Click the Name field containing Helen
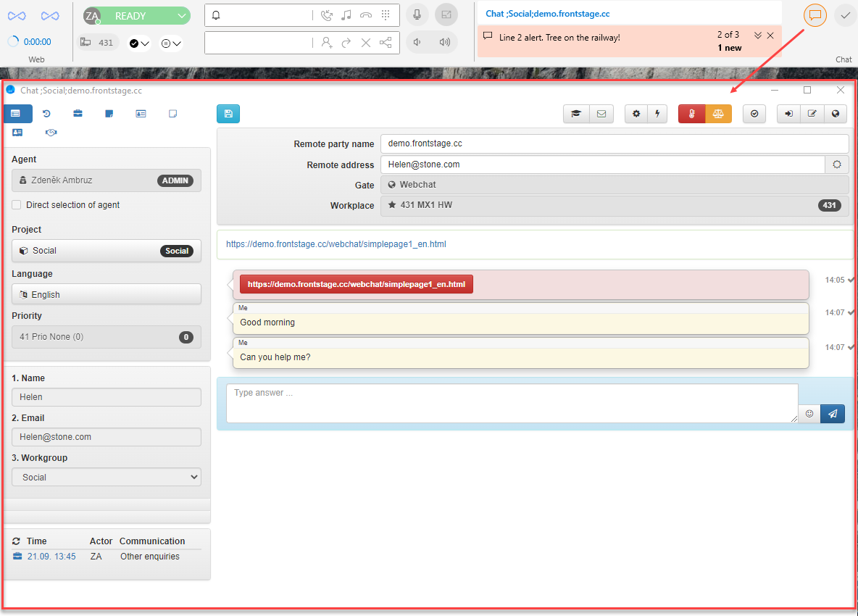858x616 pixels. point(106,397)
